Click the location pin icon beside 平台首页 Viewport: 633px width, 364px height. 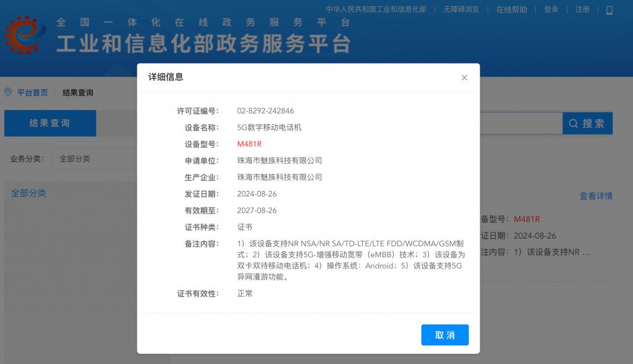(8, 92)
